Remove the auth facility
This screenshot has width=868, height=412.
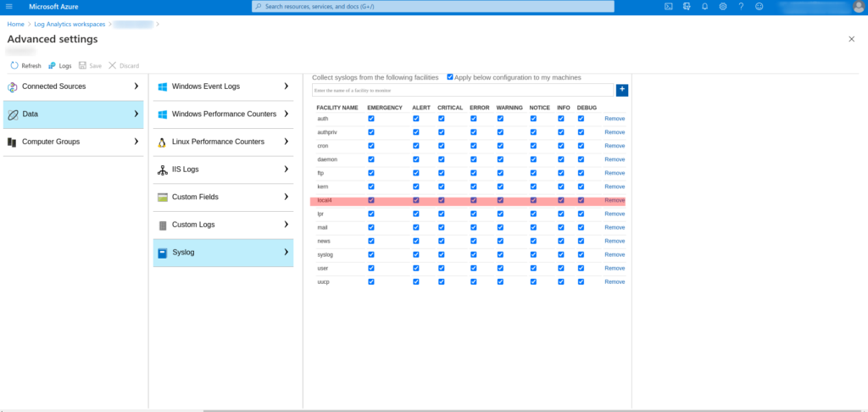(x=615, y=119)
